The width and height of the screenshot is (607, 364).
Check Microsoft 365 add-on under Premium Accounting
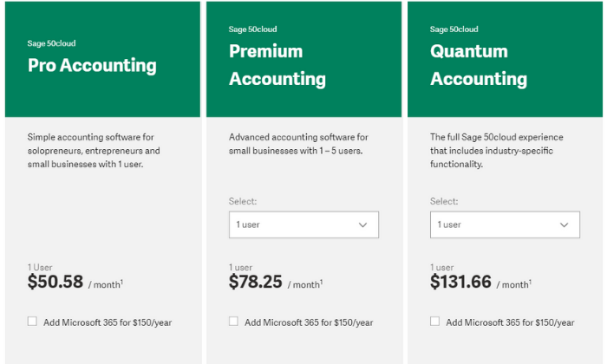[x=233, y=321]
